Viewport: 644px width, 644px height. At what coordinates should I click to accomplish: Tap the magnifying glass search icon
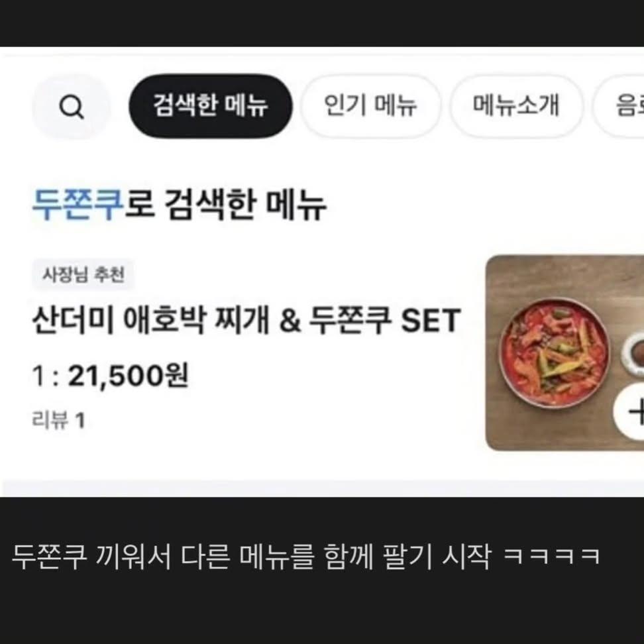(72, 107)
